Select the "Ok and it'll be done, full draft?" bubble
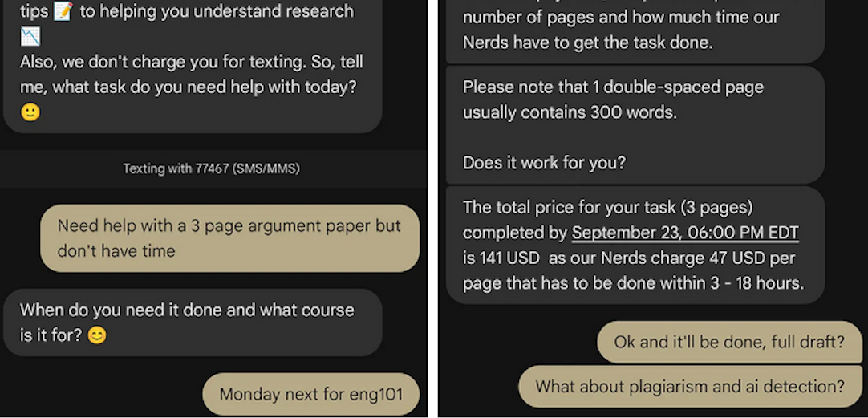This screenshot has height=418, width=868. click(x=728, y=342)
